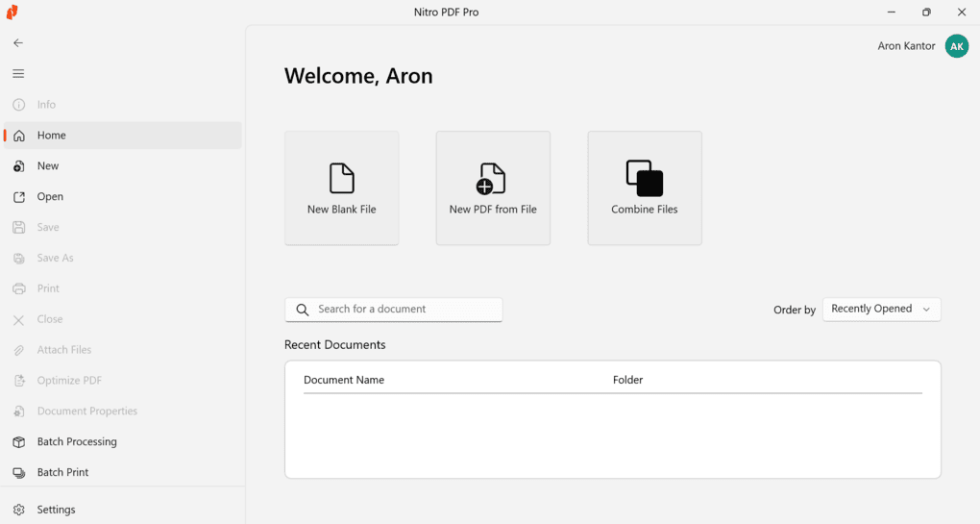This screenshot has height=524, width=980.
Task: Select Info in the sidebar
Action: (123, 105)
